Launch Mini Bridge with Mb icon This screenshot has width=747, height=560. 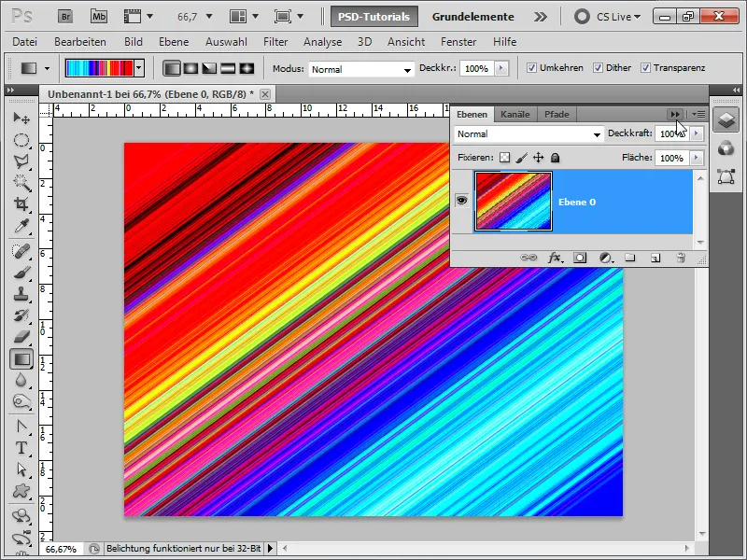[x=99, y=17]
